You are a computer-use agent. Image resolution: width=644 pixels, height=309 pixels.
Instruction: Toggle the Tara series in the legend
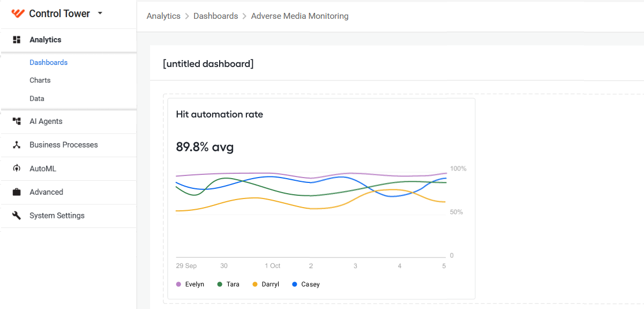228,284
